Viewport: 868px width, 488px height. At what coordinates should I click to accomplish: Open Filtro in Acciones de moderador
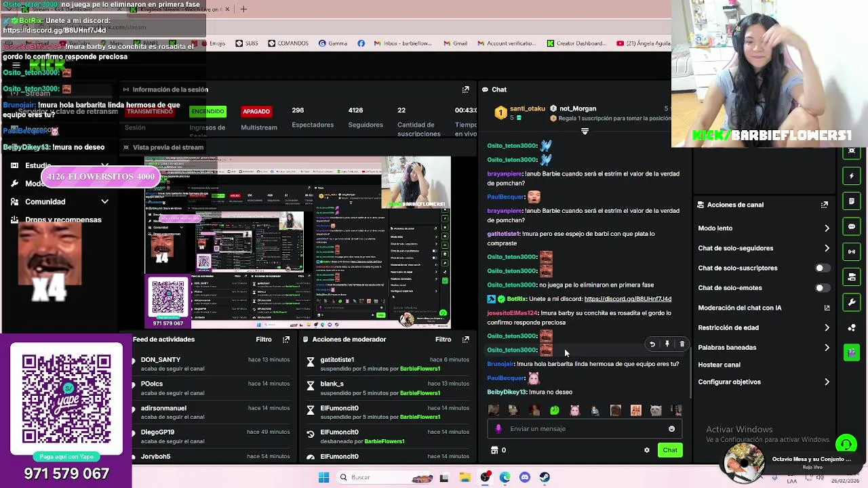click(x=443, y=340)
